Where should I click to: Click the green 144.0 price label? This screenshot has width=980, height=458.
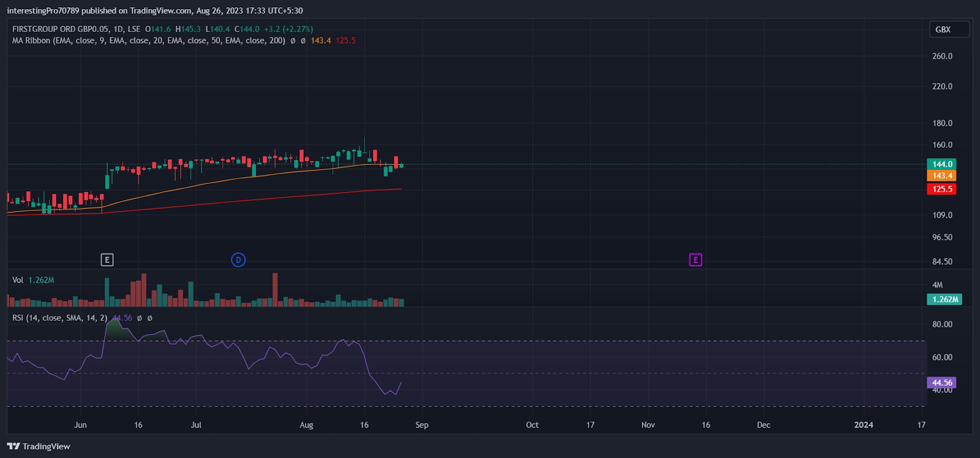click(x=942, y=164)
